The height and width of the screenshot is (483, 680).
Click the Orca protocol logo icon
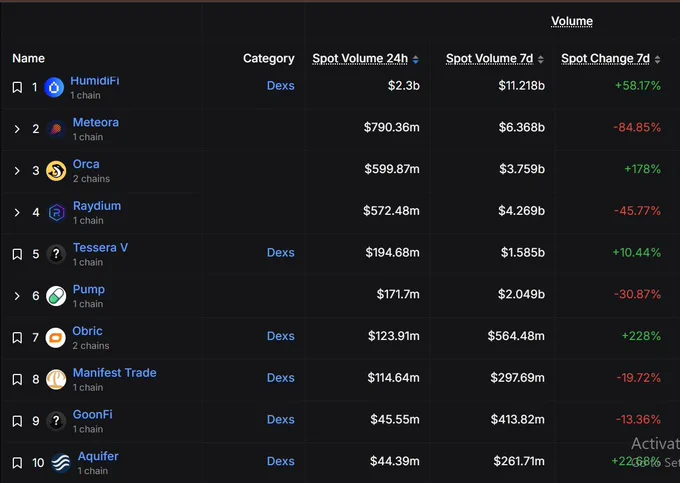pyautogui.click(x=56, y=171)
